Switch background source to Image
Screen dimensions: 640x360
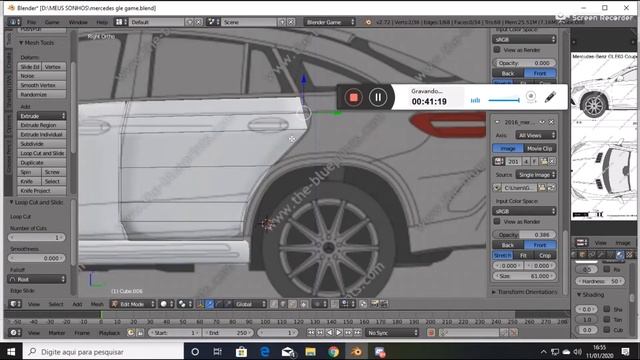(508, 148)
